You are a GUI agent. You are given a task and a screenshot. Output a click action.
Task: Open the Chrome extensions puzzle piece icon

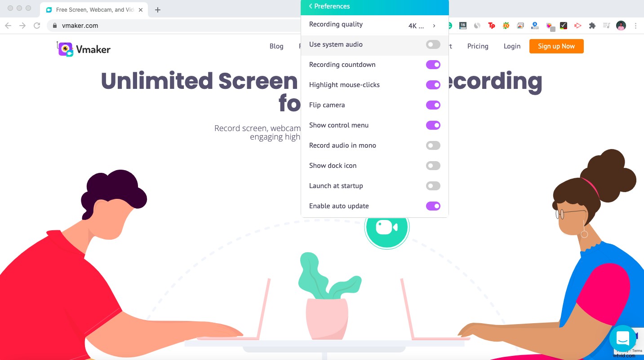tap(592, 26)
